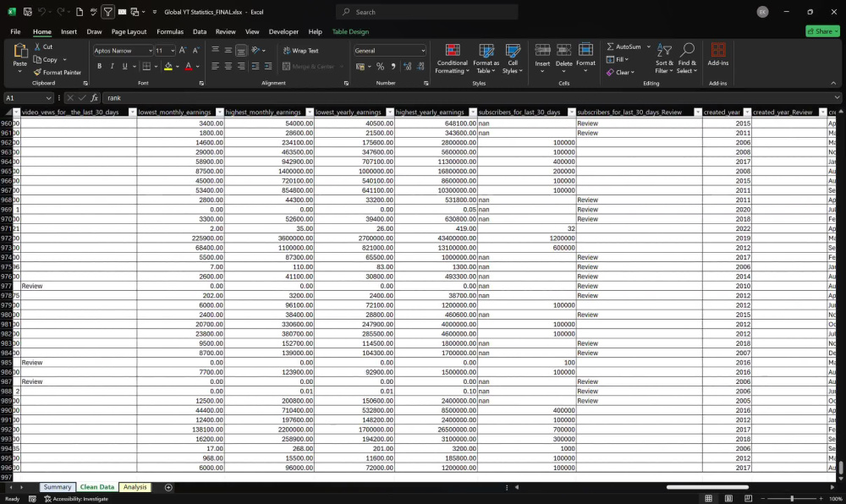Click the decrease indent icon
The image size is (846, 504).
(255, 66)
